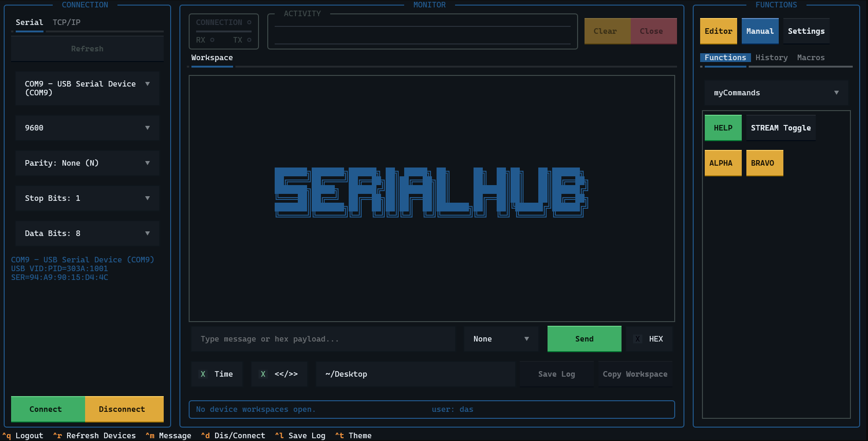Image resolution: width=868 pixels, height=441 pixels.
Task: Open the Data Bits: 8 dropdown
Action: click(87, 233)
